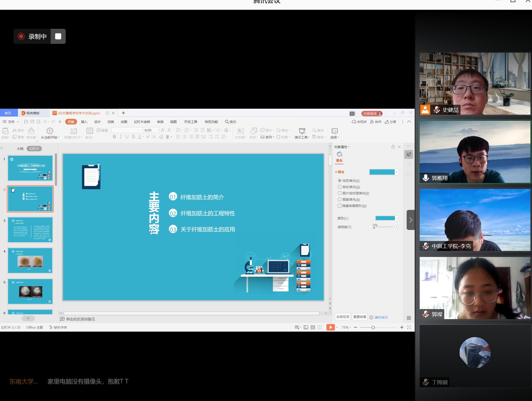Screen dimensions: 532x401
Task: Select picture or texture fill option
Action: point(340,193)
